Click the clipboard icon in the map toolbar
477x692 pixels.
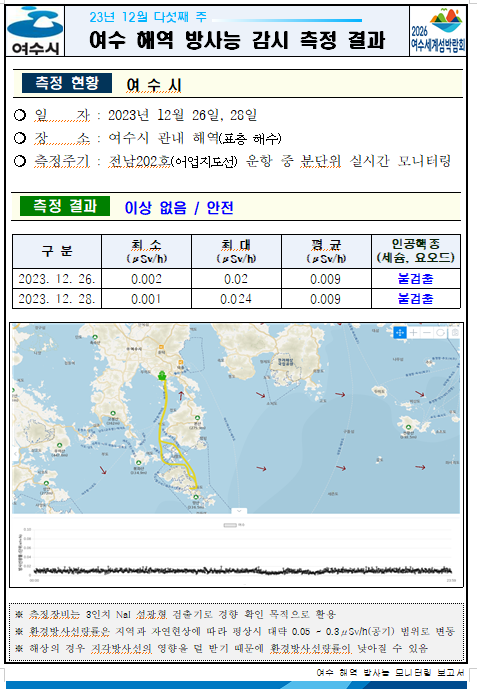(x=454, y=332)
